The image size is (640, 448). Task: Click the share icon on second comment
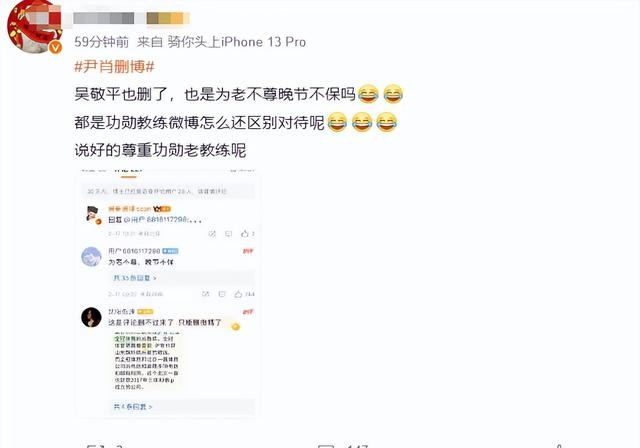[x=206, y=294]
